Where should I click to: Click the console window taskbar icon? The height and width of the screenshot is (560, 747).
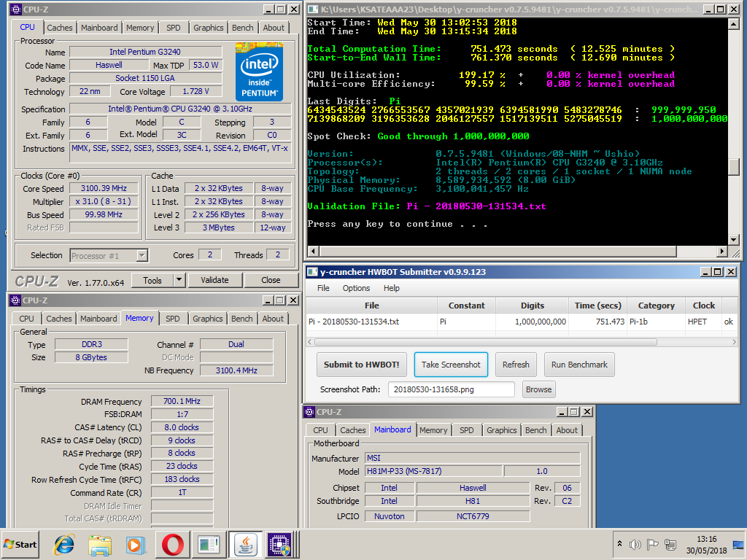209,545
